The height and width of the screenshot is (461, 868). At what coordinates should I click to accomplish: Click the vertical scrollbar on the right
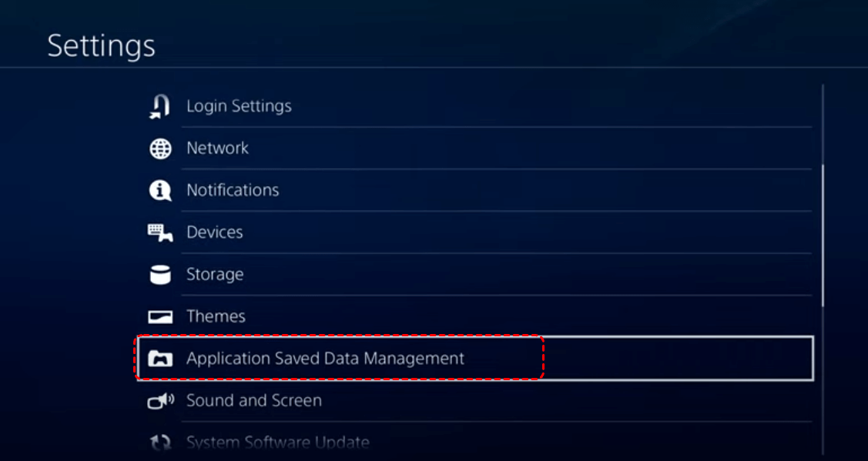click(823, 235)
